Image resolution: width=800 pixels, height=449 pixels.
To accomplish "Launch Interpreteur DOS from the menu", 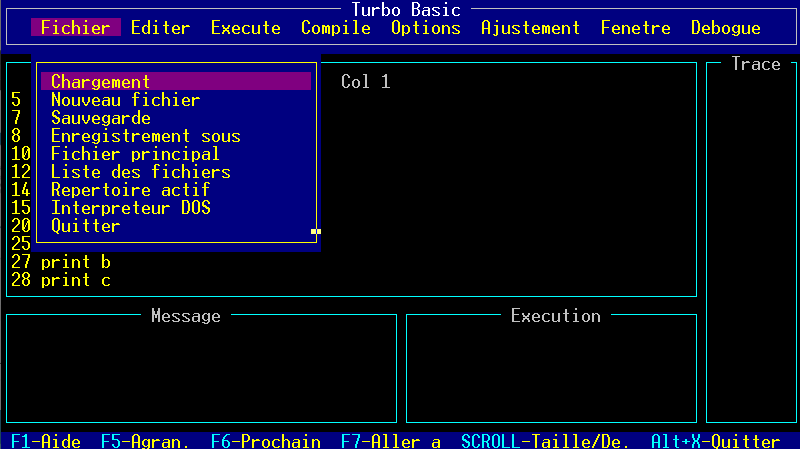I will [x=176, y=208].
